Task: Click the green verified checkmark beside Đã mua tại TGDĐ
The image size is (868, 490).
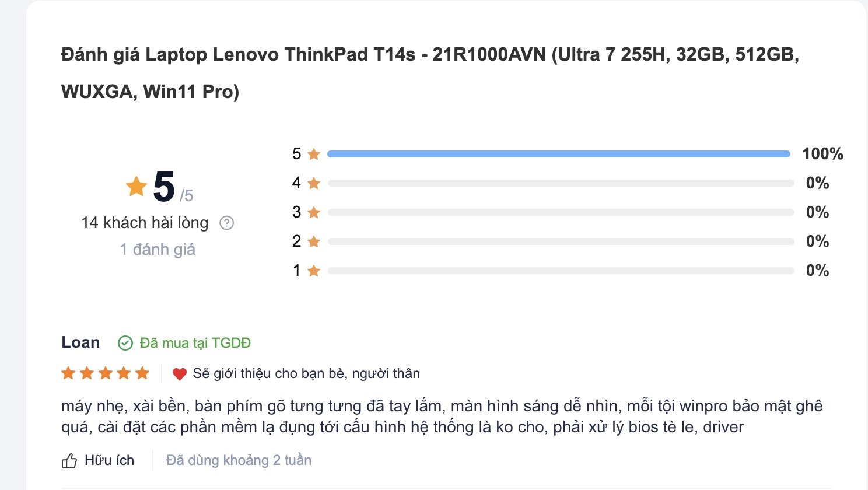Action: click(125, 343)
